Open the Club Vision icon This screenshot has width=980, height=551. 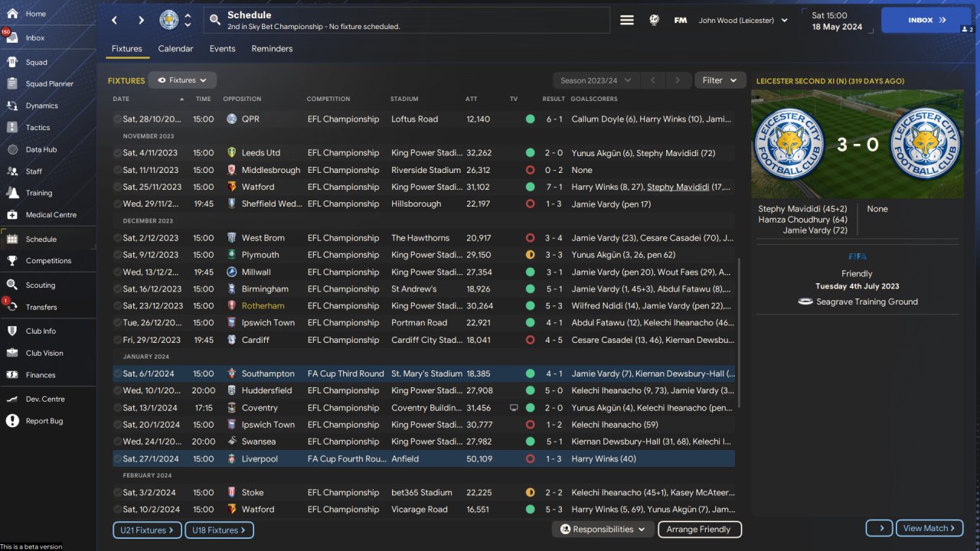(x=12, y=353)
